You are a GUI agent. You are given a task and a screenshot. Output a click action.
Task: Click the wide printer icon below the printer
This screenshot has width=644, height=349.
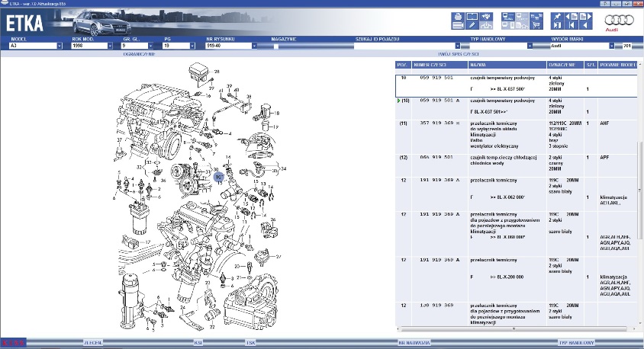[458, 25]
